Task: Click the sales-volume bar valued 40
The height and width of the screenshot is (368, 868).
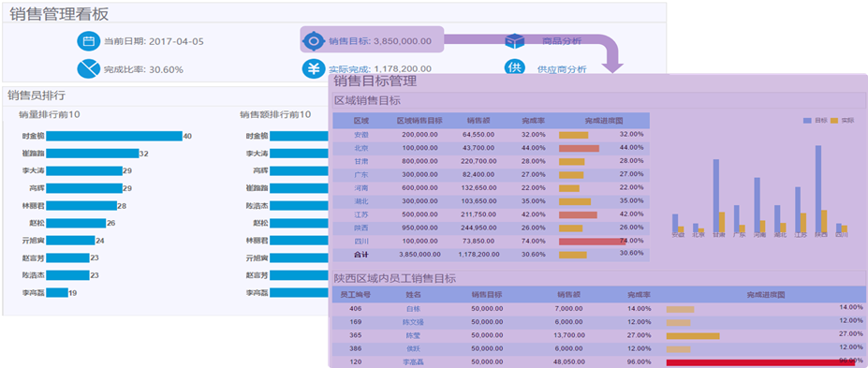Action: coord(114,136)
